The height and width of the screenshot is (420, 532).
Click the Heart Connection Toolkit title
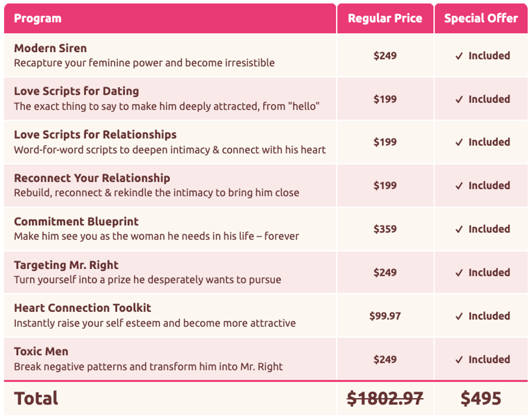tap(82, 308)
